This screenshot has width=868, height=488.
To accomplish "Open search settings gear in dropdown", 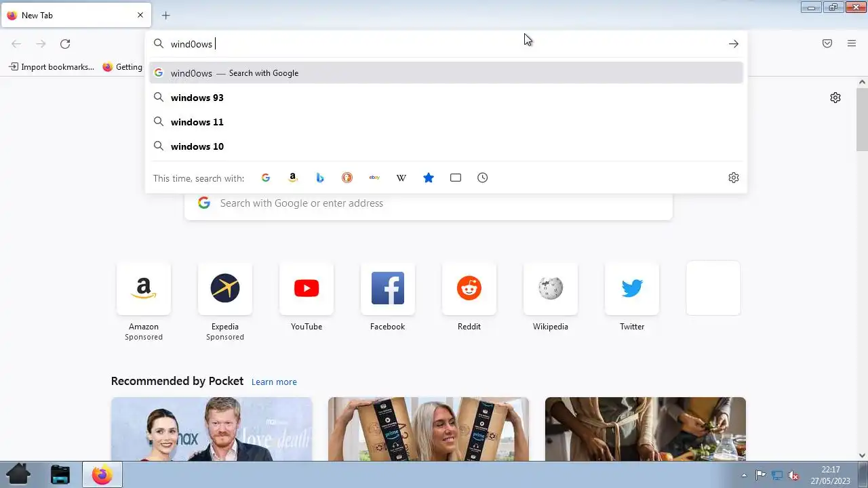I will pyautogui.click(x=734, y=178).
